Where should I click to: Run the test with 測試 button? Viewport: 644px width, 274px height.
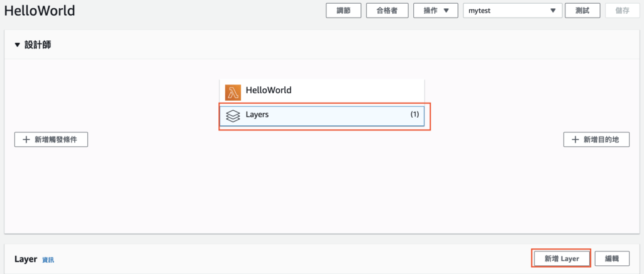[x=582, y=11]
